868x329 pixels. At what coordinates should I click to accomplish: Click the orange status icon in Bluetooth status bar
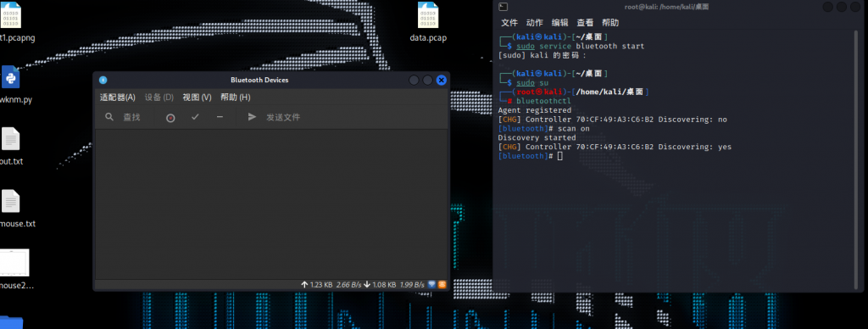point(442,285)
